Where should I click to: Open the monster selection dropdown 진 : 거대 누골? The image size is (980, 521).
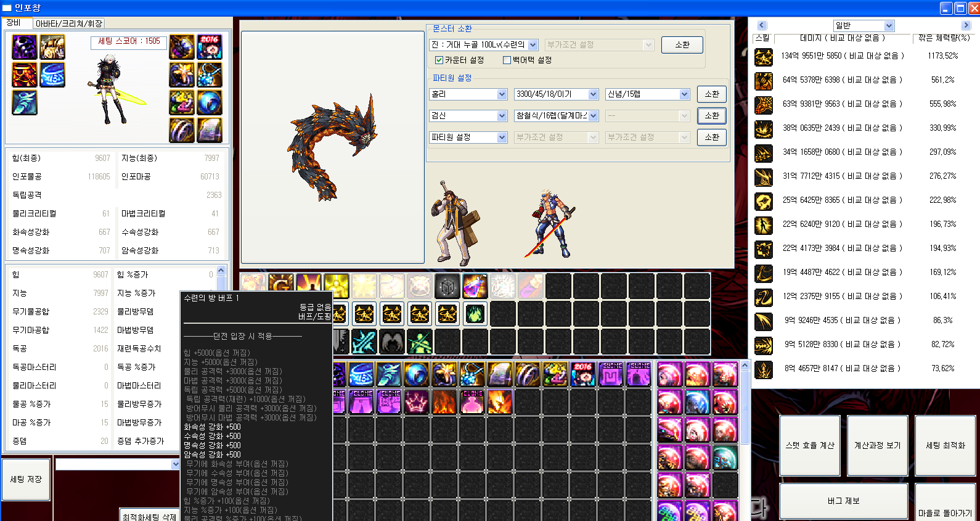[x=484, y=45]
